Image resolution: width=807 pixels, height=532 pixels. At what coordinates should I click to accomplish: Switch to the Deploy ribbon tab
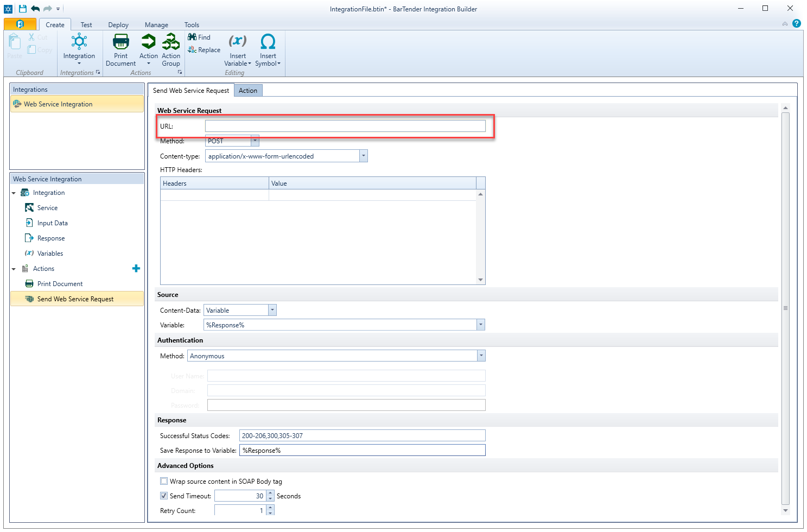(118, 24)
